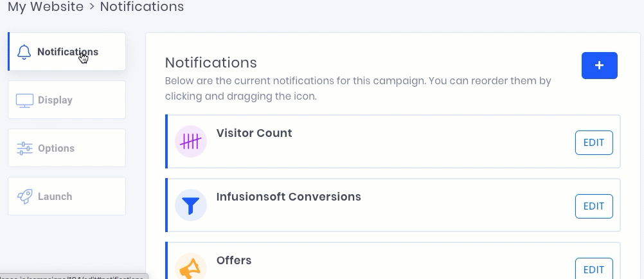
Task: Select the Infusionsoft Conversions title text
Action: [289, 197]
